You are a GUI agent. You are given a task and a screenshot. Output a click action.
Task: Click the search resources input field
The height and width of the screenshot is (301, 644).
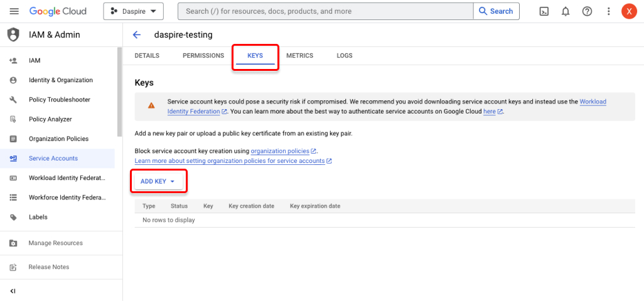[325, 11]
